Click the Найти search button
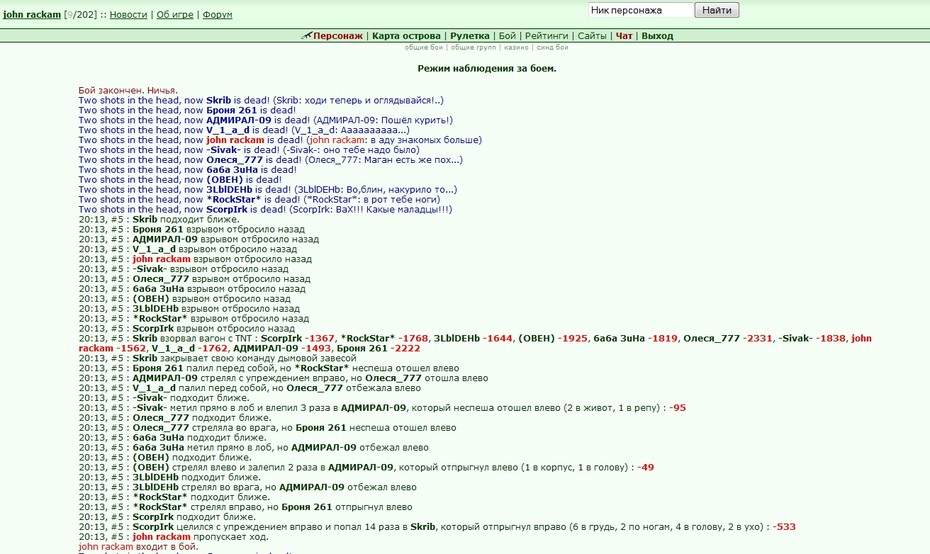The image size is (930, 554). tap(716, 10)
